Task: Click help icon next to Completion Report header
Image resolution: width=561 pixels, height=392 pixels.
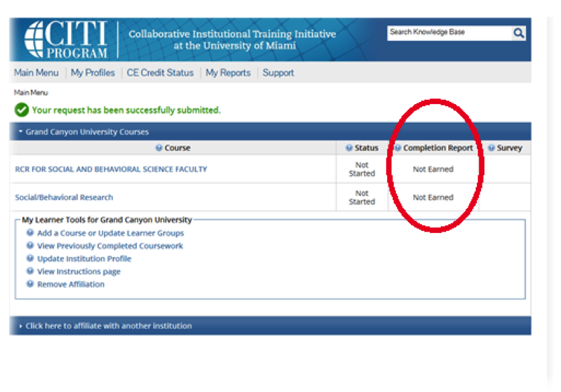Action: coord(398,148)
